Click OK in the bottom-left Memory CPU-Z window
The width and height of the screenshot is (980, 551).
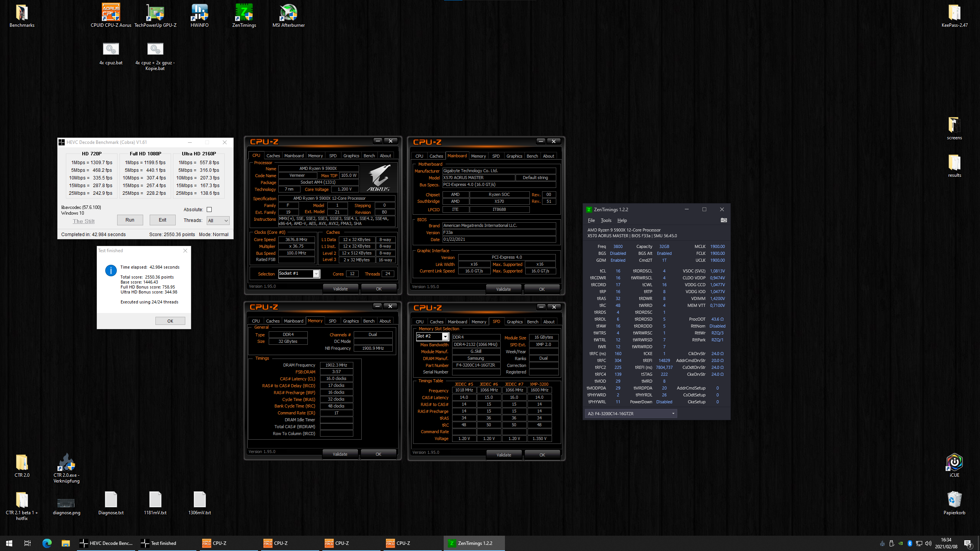pyautogui.click(x=378, y=454)
